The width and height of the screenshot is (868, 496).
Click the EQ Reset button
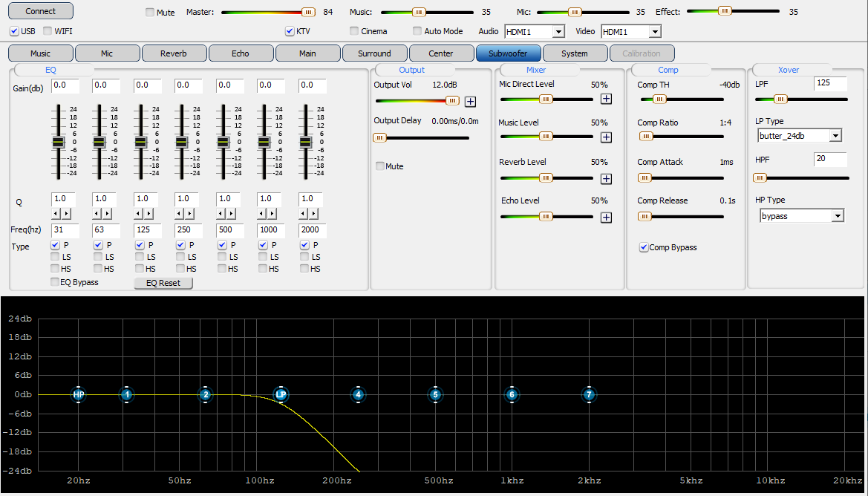pyautogui.click(x=163, y=283)
